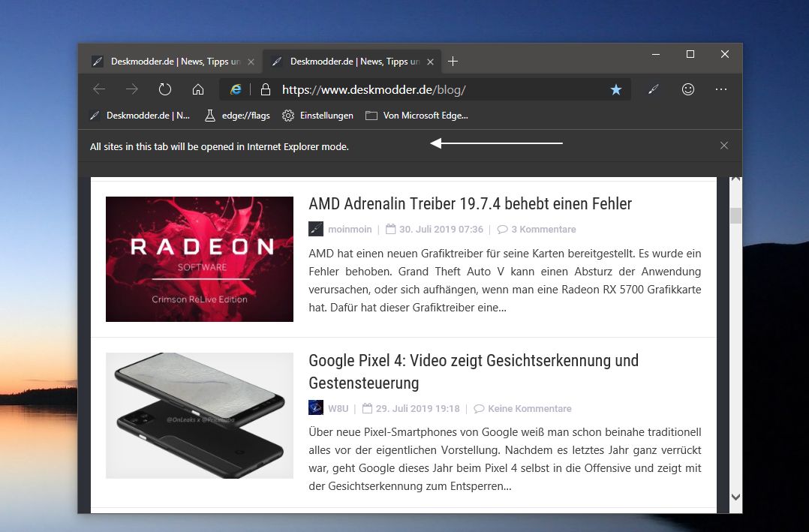
Task: Open the Keine Kommentare link
Action: pos(522,409)
